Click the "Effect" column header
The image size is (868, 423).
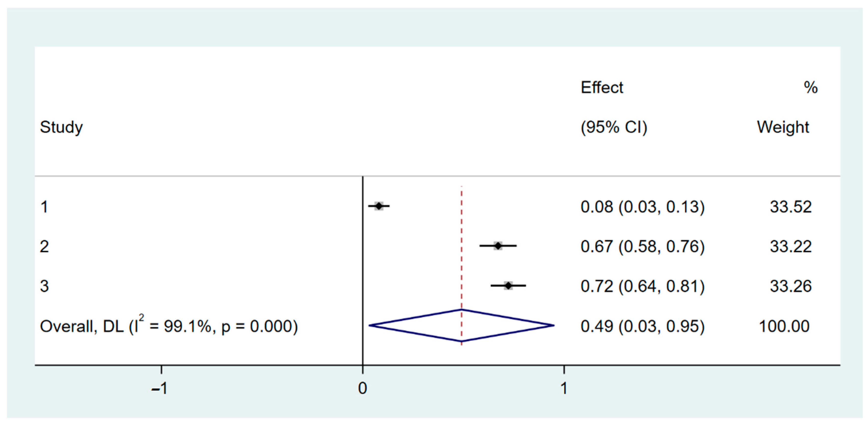(x=602, y=88)
